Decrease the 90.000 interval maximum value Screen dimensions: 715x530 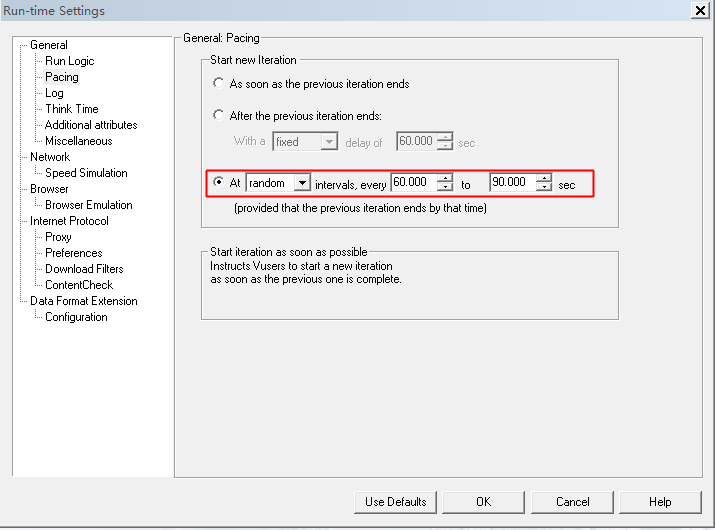coord(544,187)
